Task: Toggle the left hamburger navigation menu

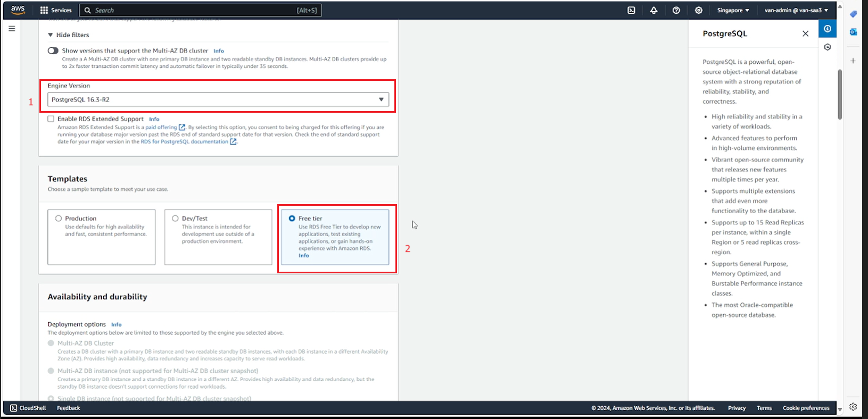Action: pyautogui.click(x=12, y=29)
